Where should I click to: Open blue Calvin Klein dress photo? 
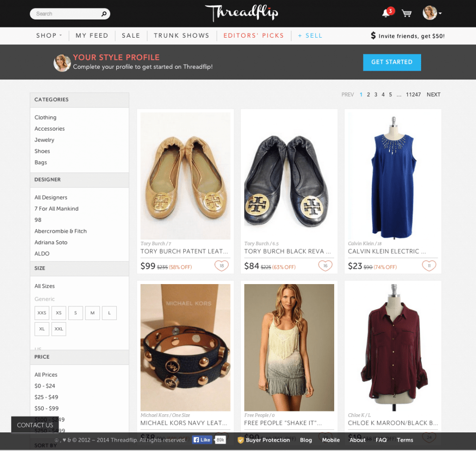coord(393,176)
